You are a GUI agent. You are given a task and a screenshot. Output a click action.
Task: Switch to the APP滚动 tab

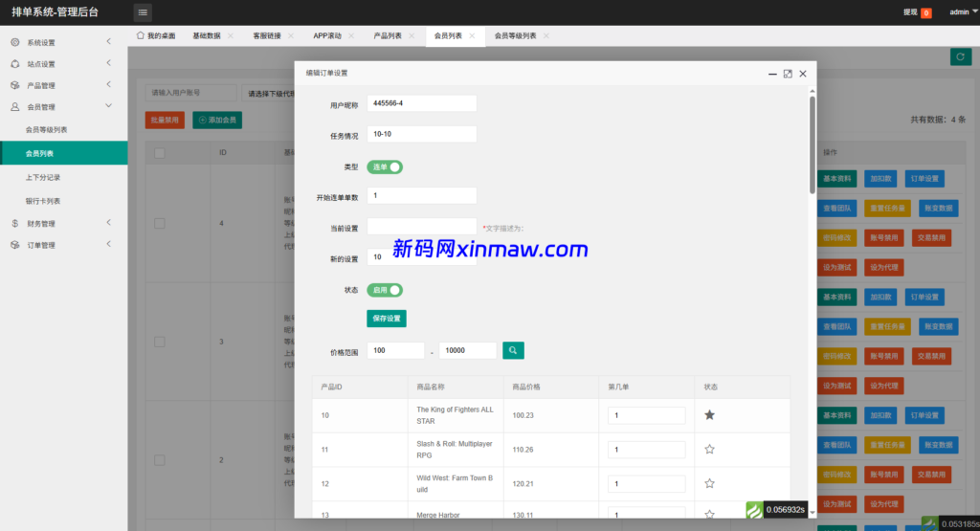click(x=327, y=35)
